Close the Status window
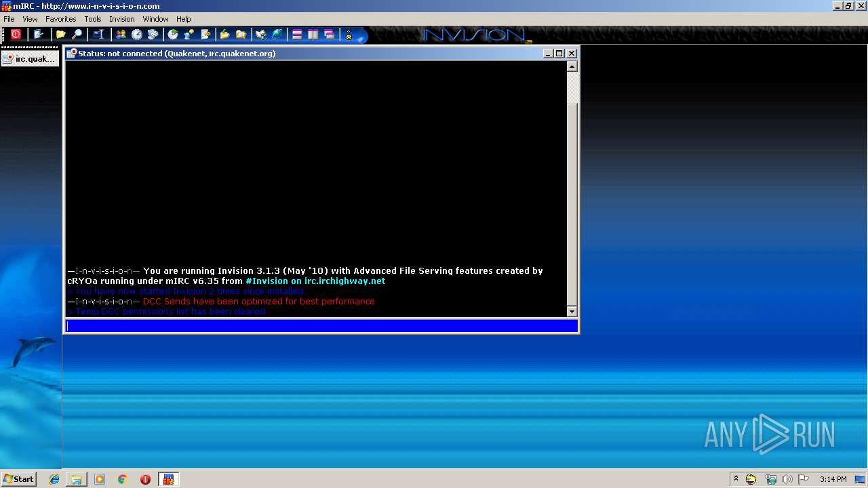Image resolution: width=868 pixels, height=488 pixels. point(572,54)
